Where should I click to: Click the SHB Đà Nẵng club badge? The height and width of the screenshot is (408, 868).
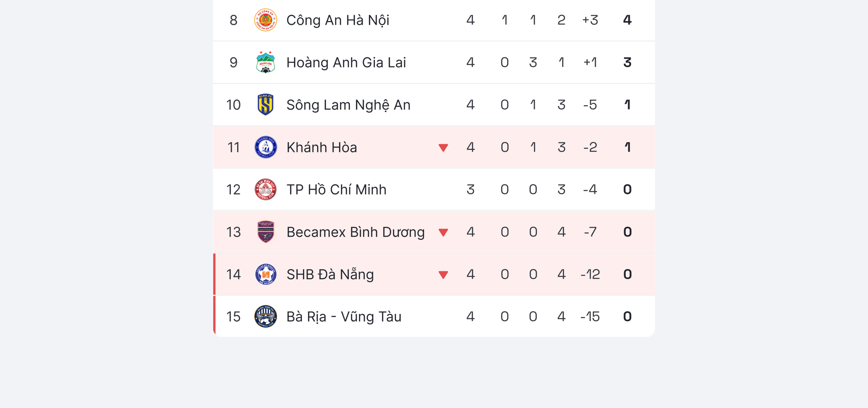pos(265,274)
